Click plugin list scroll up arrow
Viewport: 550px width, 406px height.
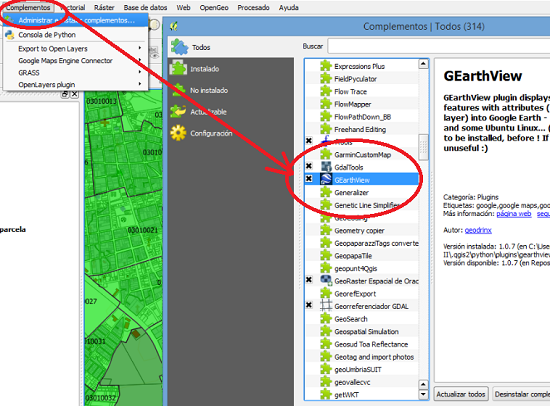point(423,64)
